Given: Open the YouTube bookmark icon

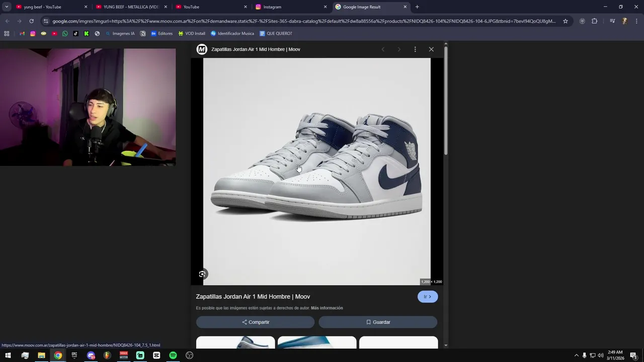Looking at the screenshot, I should pyautogui.click(x=54, y=34).
